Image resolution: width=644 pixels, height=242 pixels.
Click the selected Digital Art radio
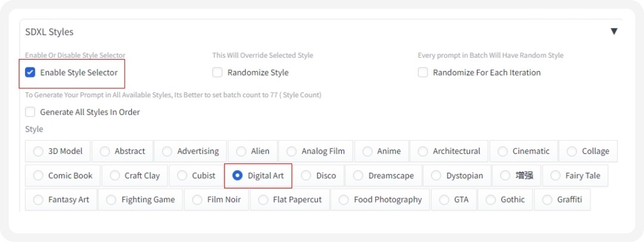click(x=237, y=175)
